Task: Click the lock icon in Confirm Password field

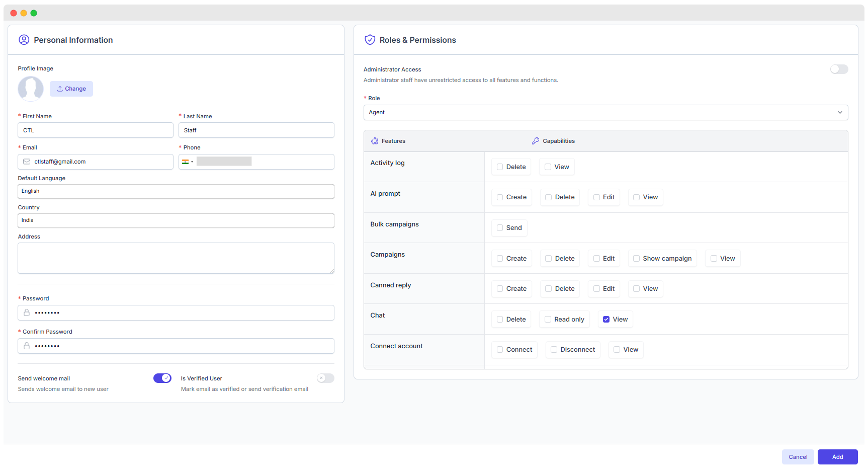Action: [27, 346]
